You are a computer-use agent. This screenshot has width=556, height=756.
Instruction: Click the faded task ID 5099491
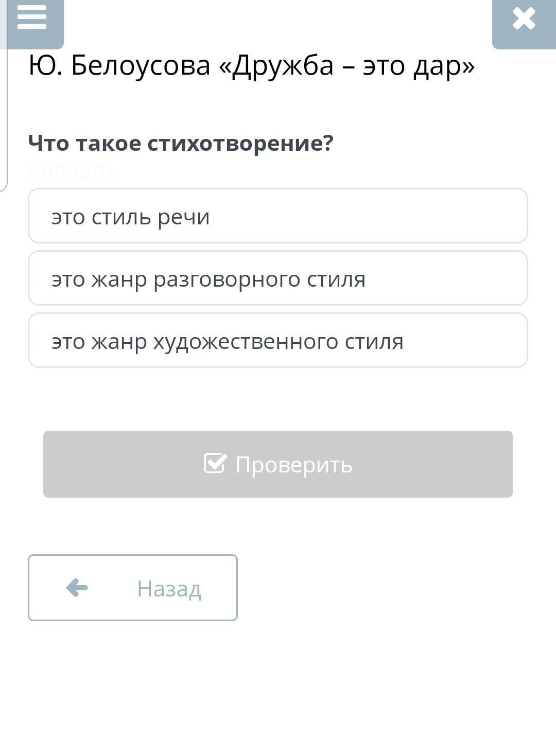tap(72, 173)
